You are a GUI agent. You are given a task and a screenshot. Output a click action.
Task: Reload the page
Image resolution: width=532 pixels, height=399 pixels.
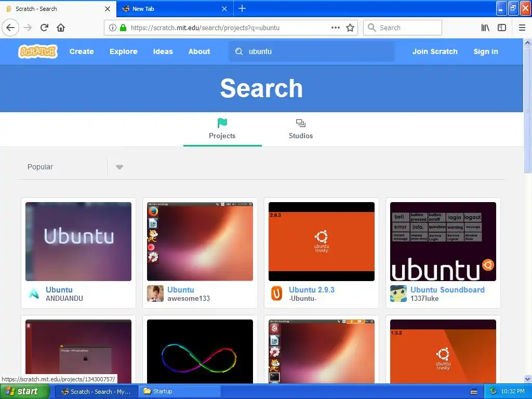coord(45,28)
